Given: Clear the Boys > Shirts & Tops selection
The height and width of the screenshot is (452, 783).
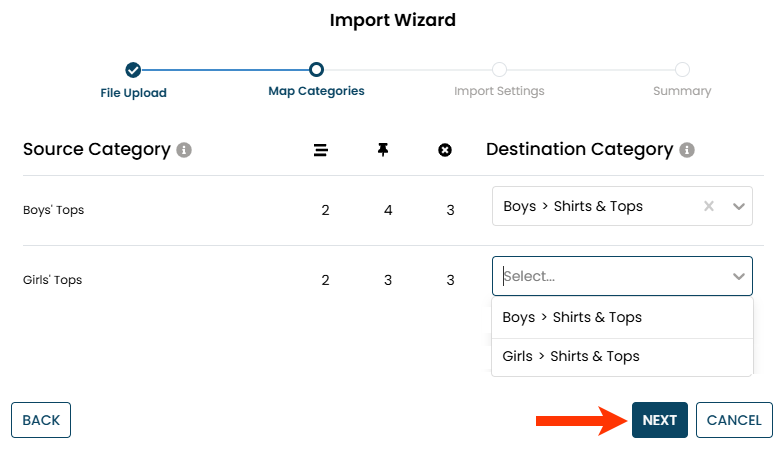Looking at the screenshot, I should [709, 206].
